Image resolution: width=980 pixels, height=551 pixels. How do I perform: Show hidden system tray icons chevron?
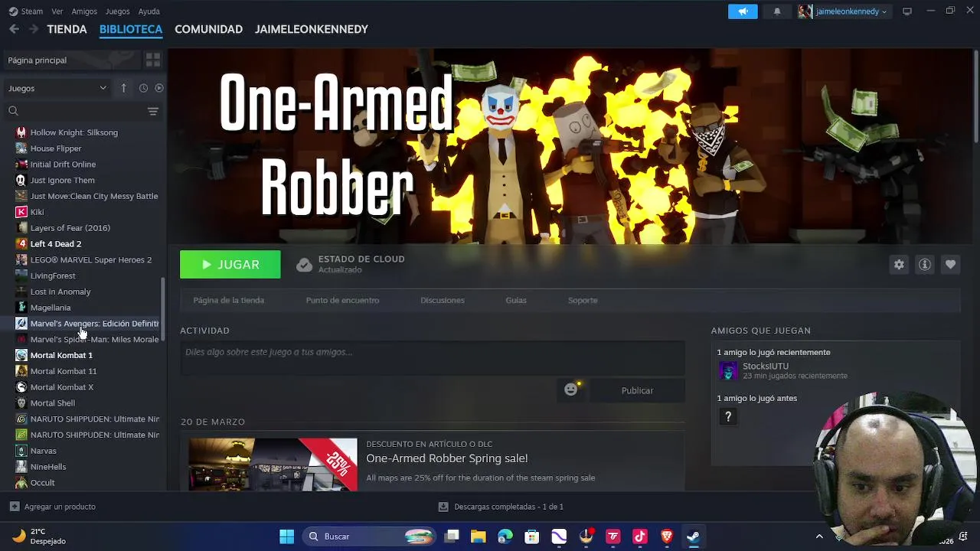[819, 536]
